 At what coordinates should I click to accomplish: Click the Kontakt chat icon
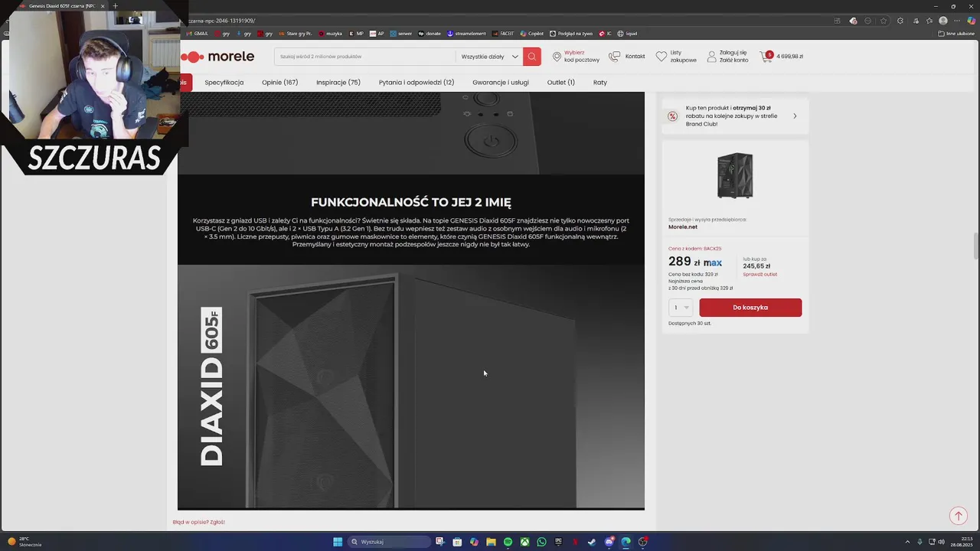(x=615, y=57)
